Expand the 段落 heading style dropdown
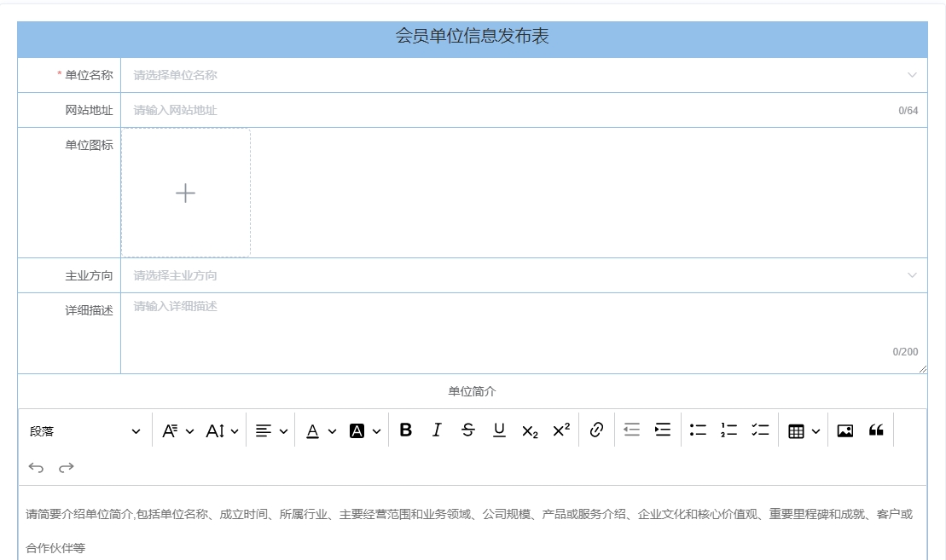 tap(85, 431)
